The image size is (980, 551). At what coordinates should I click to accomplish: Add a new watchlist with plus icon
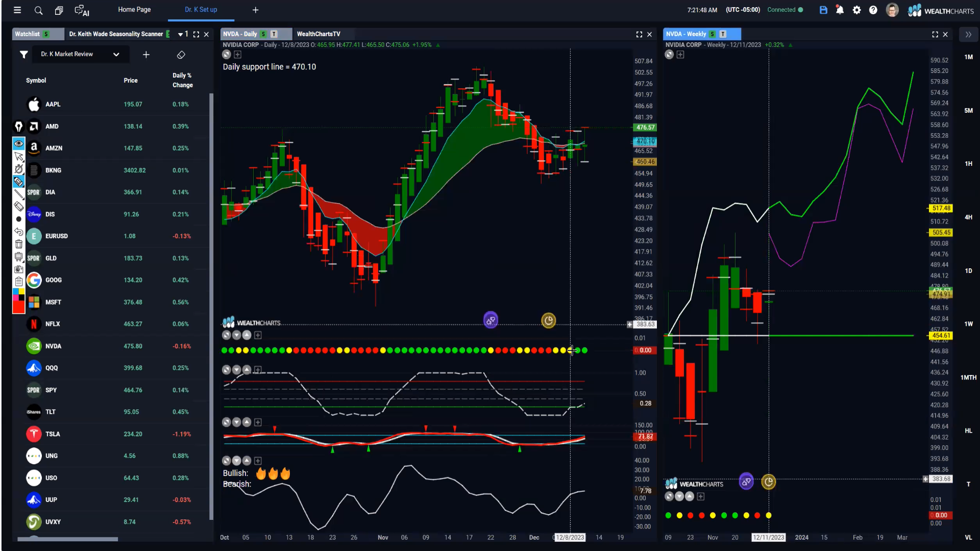click(x=146, y=55)
